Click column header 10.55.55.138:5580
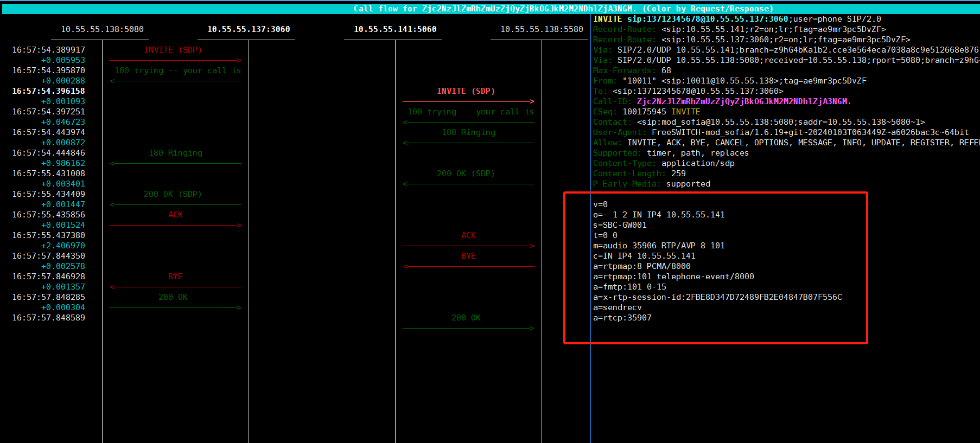This screenshot has height=443, width=980. [x=542, y=29]
